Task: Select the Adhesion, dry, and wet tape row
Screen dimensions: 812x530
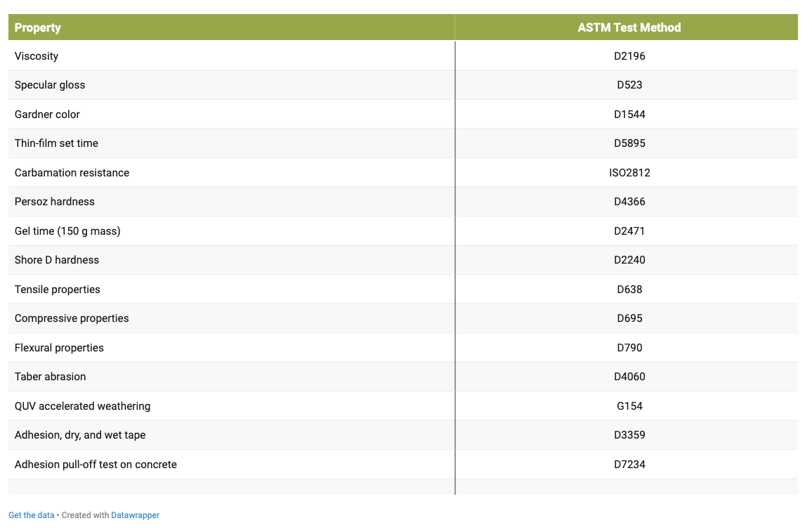Action: pos(80,435)
